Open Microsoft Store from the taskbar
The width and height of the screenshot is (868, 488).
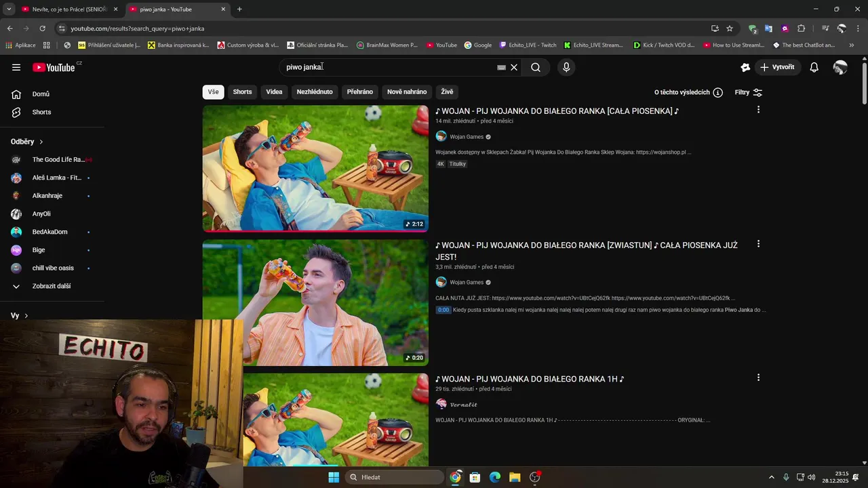(x=475, y=477)
